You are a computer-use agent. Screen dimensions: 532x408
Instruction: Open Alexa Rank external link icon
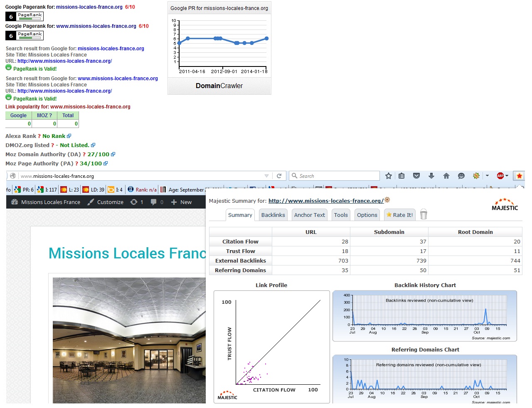(69, 136)
